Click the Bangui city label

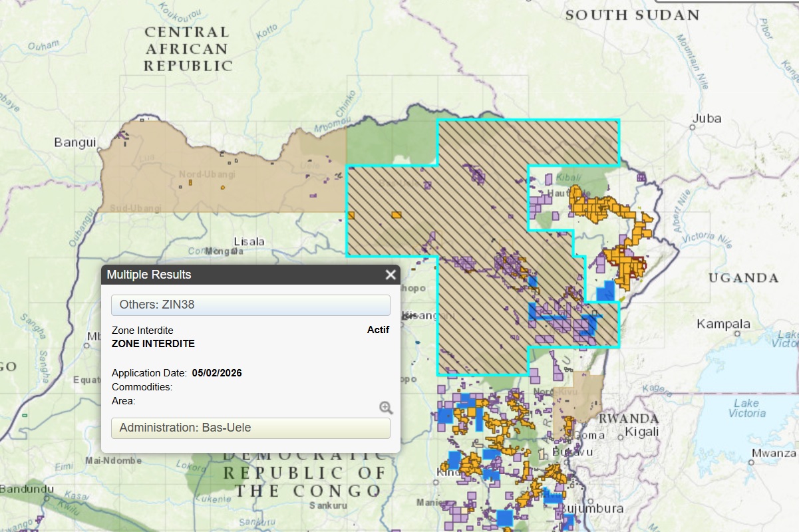point(75,142)
